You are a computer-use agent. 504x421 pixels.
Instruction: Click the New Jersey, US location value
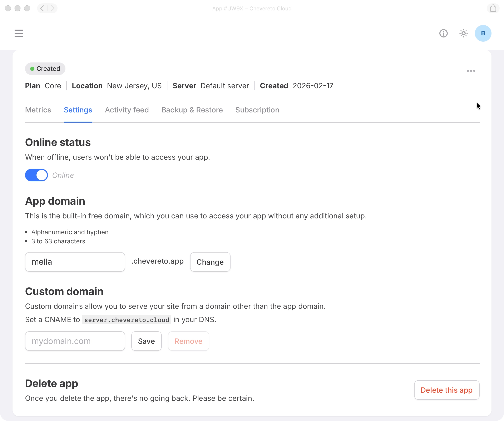(134, 86)
